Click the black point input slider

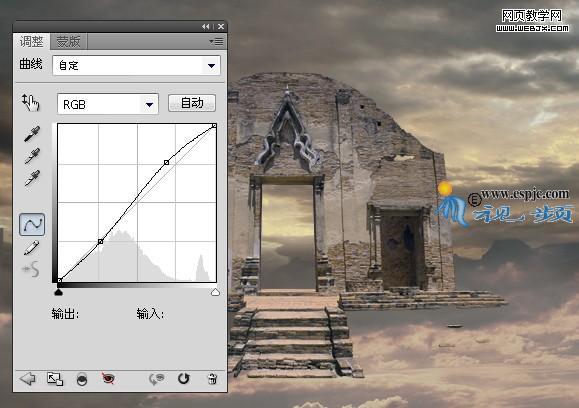[58, 292]
